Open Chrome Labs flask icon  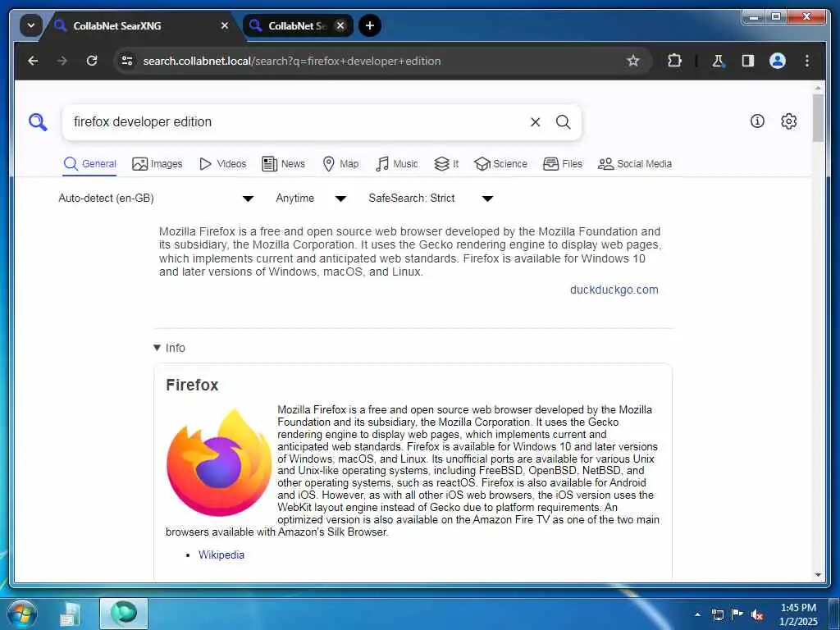pos(718,61)
